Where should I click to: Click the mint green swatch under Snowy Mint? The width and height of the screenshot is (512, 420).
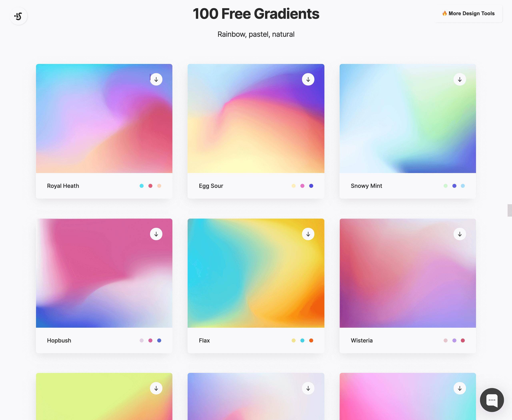click(x=445, y=186)
